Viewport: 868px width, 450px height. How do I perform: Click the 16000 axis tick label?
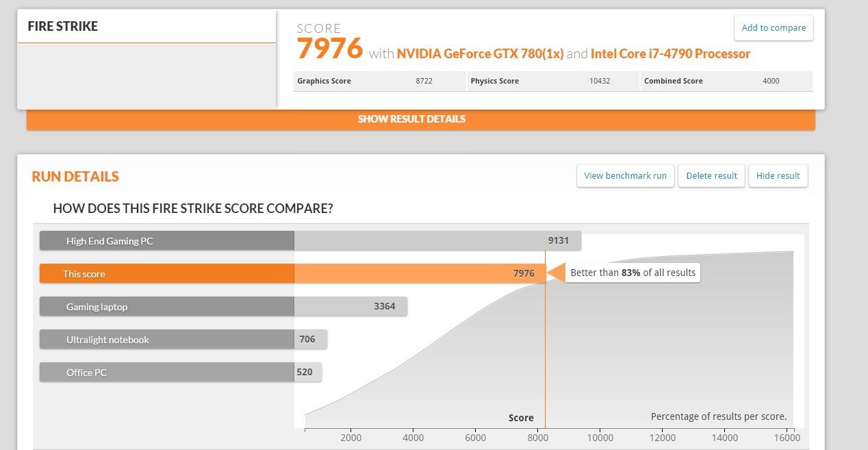(x=787, y=438)
